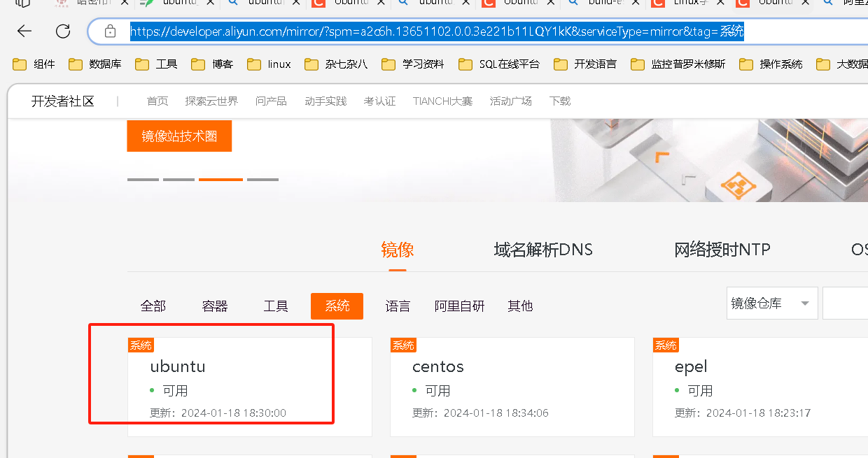Click the selected URL in the address bar

(437, 31)
